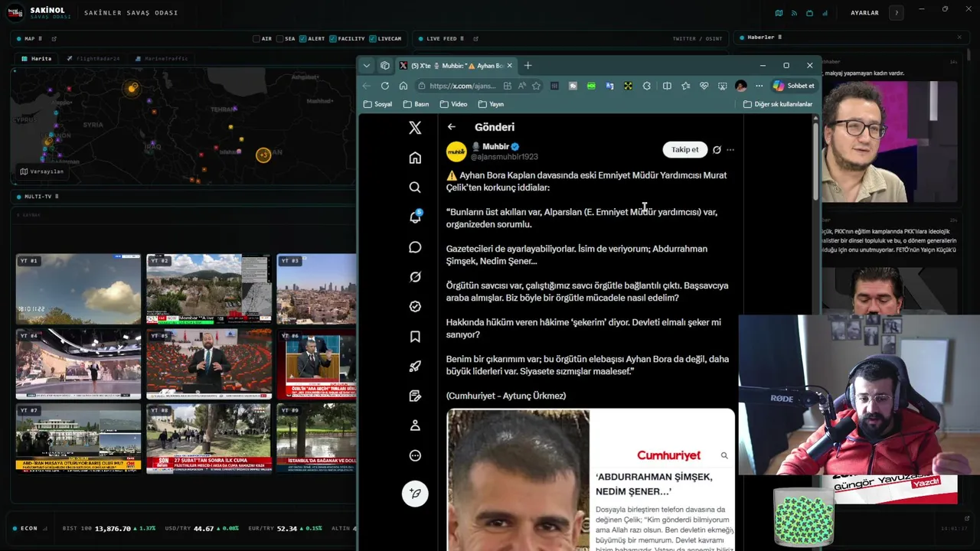Open help question mark in Sakinol
Screen dimensions: 980x551
pyautogui.click(x=897, y=13)
